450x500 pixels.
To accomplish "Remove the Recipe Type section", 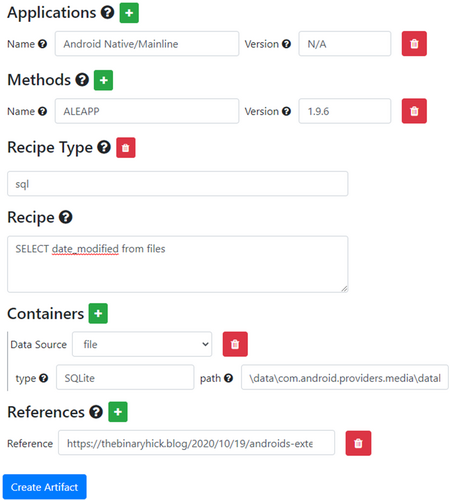I will click(126, 148).
